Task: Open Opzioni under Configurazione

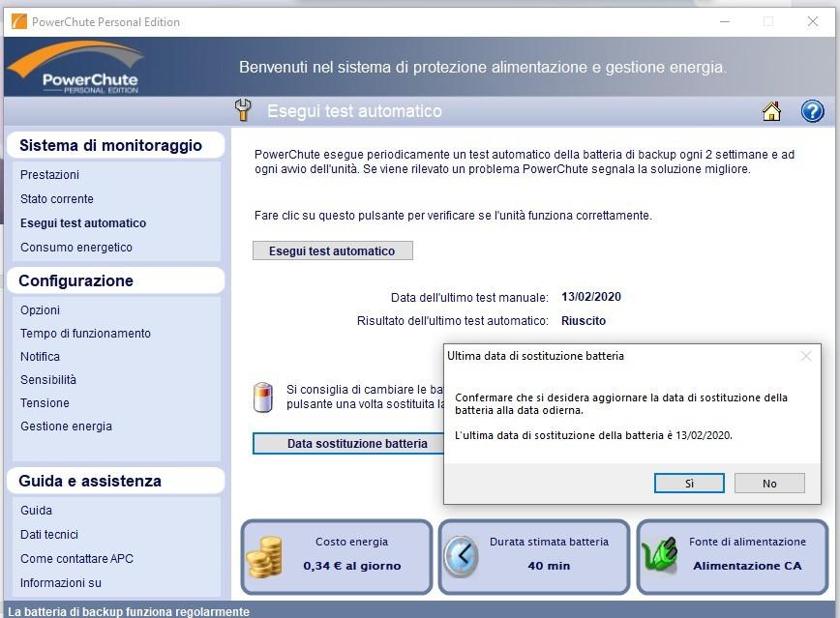Action: pyautogui.click(x=41, y=310)
